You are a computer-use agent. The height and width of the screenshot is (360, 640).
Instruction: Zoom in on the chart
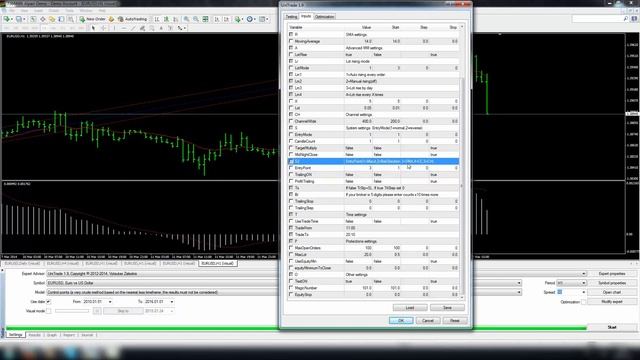(186, 19)
